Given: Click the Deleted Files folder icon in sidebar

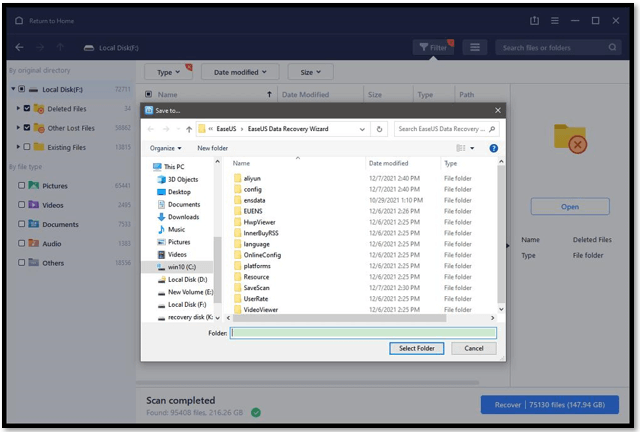Looking at the screenshot, I should 39,108.
